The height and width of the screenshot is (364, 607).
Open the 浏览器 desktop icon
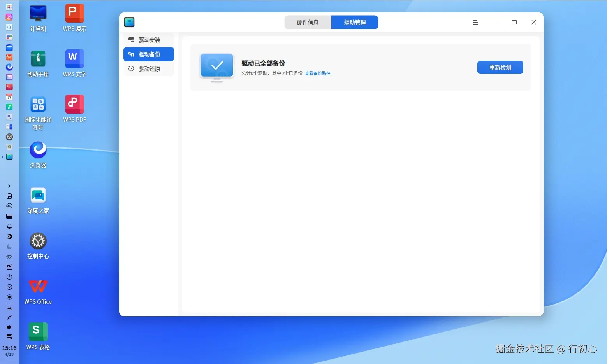(38, 155)
